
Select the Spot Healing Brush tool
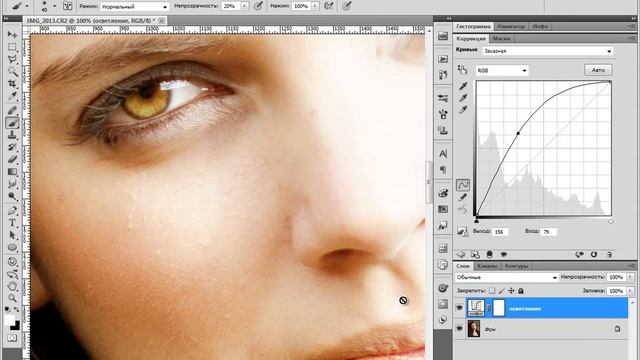(12, 110)
